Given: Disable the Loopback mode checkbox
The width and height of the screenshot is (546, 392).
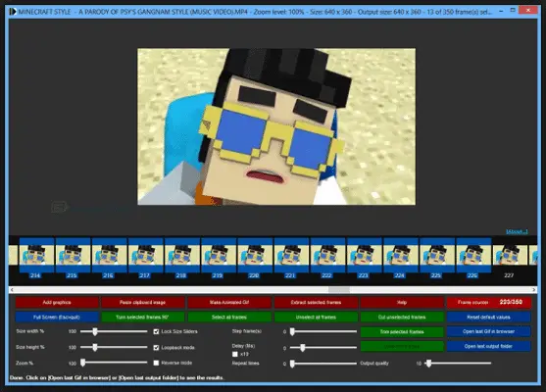Looking at the screenshot, I should pyautogui.click(x=156, y=348).
